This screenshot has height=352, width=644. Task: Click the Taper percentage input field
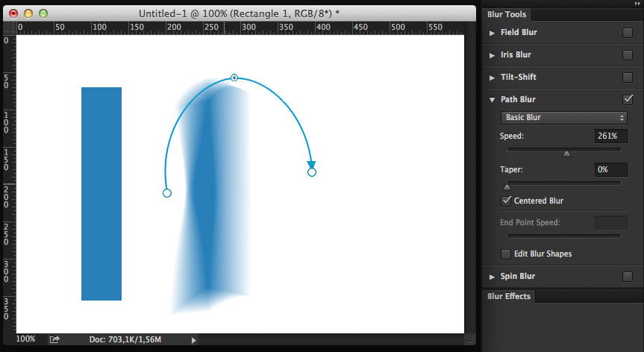tap(610, 170)
